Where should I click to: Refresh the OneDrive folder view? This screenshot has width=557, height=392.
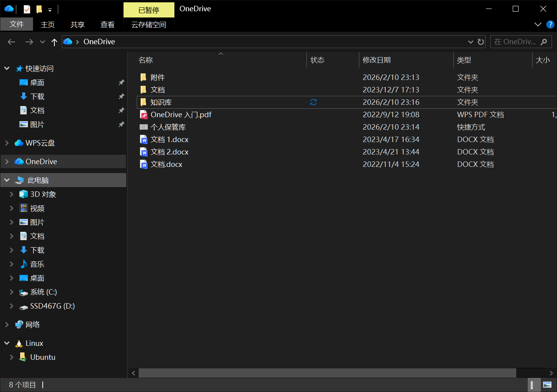(481, 42)
